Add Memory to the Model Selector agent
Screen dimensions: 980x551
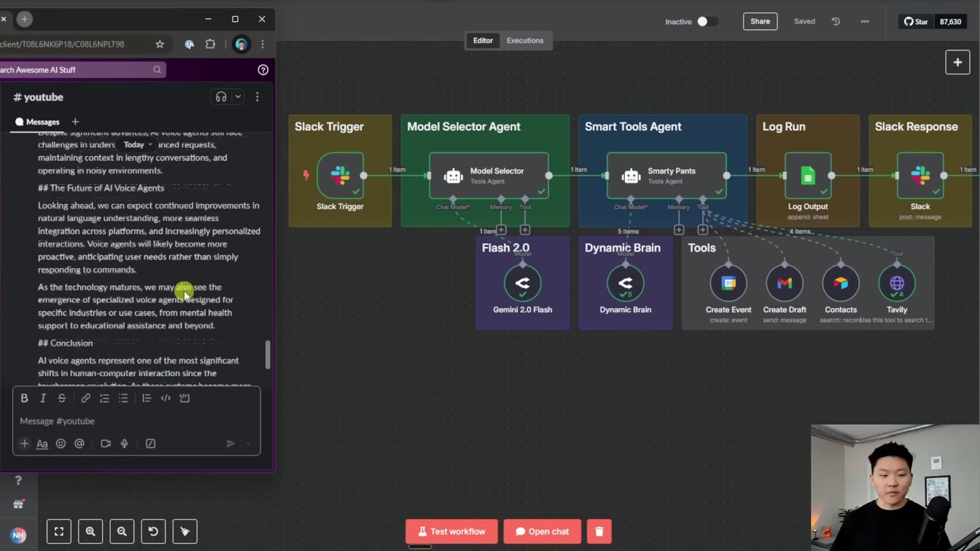501,230
